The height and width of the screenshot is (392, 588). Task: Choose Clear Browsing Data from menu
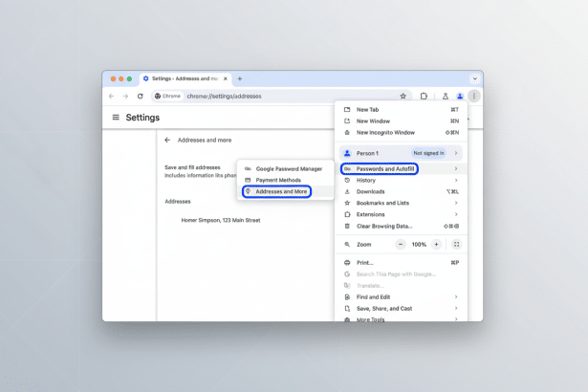(402, 227)
